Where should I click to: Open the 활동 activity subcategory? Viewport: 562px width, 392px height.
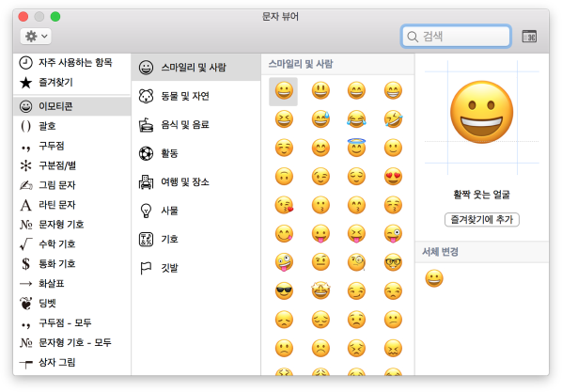[x=195, y=153]
